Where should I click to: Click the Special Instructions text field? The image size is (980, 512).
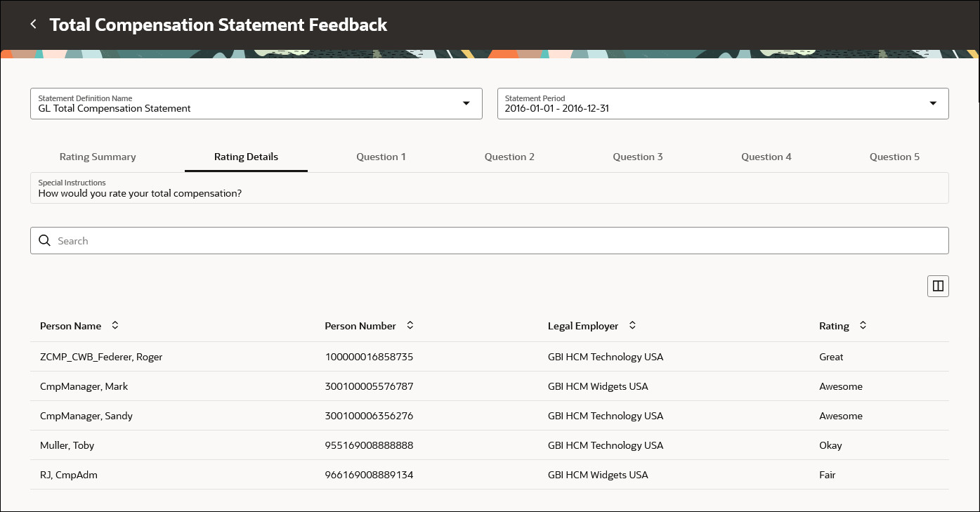[x=489, y=188]
